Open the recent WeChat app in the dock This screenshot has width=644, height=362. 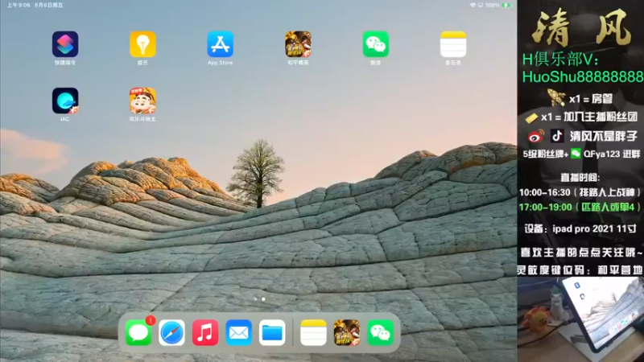click(380, 332)
